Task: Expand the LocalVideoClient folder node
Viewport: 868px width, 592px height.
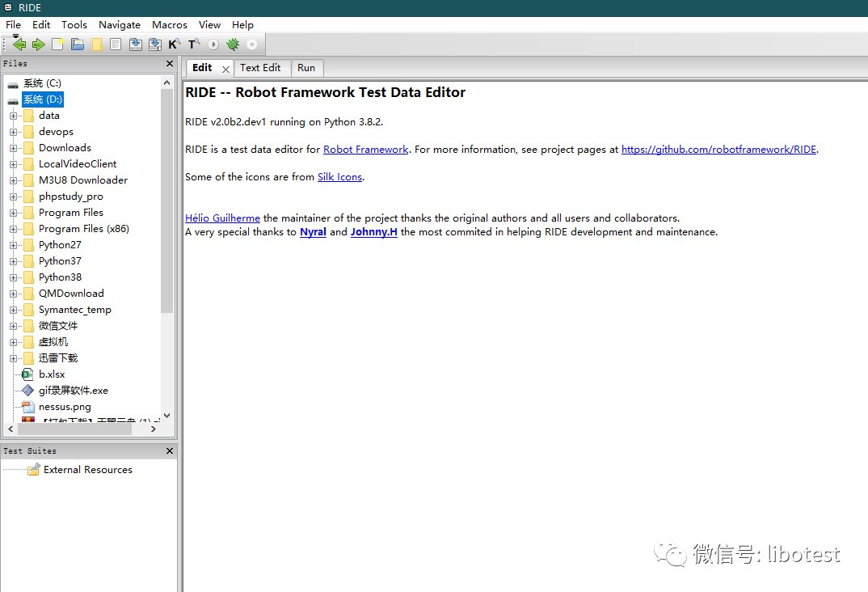Action: tap(13, 164)
